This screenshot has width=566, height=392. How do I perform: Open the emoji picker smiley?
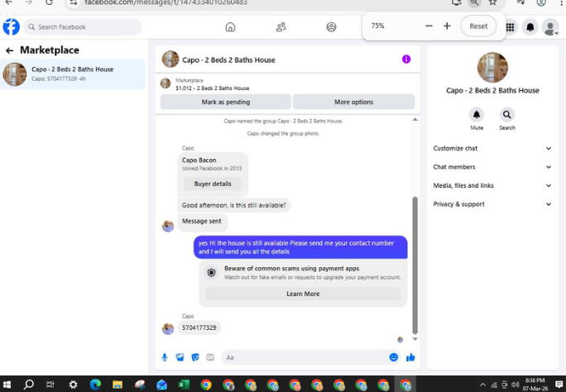click(393, 357)
